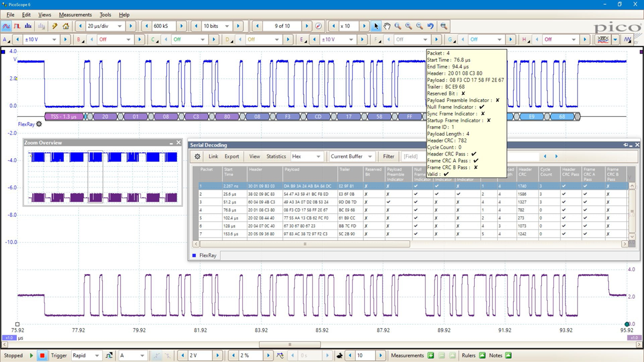Select the Hand pan tool

tap(387, 26)
